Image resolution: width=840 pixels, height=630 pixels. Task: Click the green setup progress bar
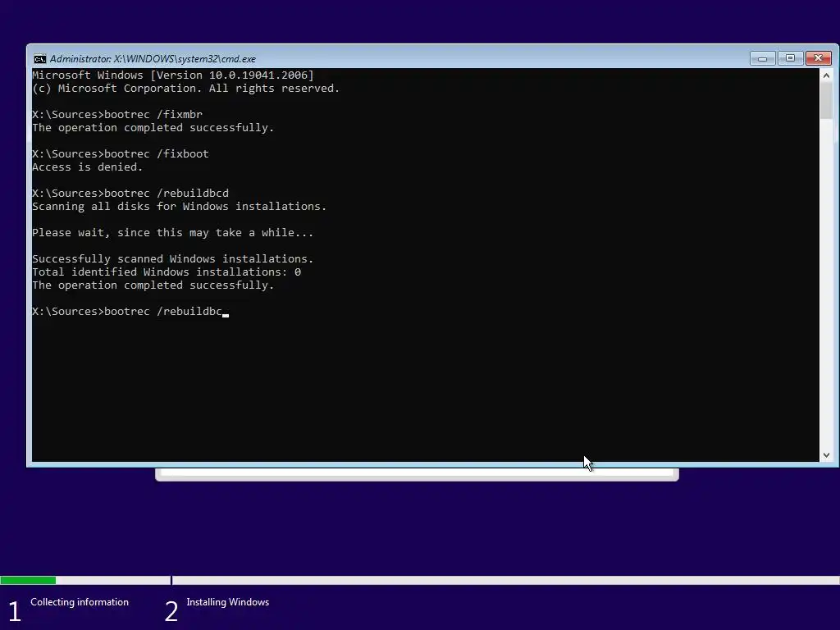28,580
